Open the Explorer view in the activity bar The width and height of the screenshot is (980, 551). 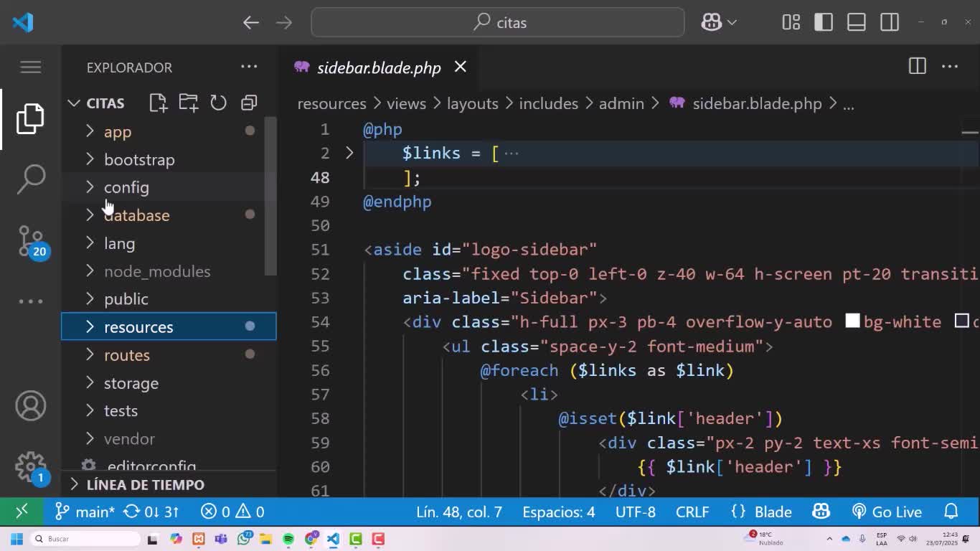[30, 118]
